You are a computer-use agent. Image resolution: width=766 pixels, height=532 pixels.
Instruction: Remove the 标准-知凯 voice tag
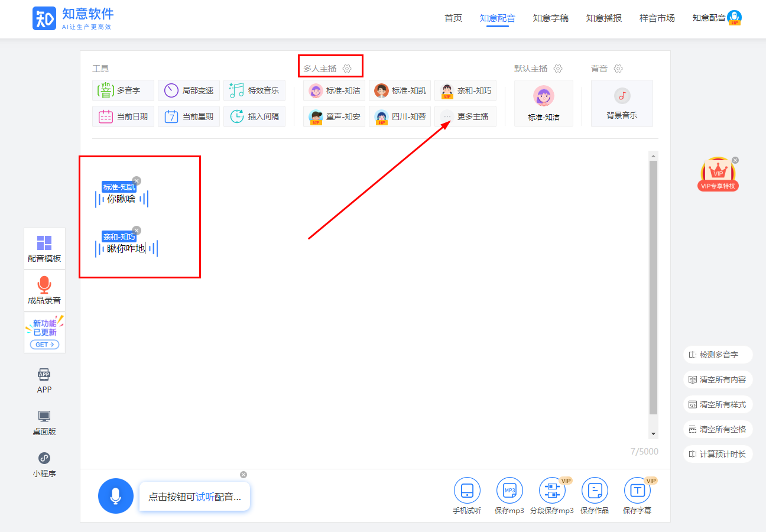pyautogui.click(x=137, y=181)
